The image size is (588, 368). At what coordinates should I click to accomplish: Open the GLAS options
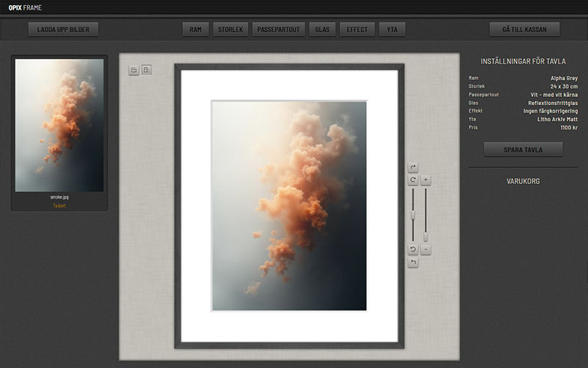tap(322, 29)
